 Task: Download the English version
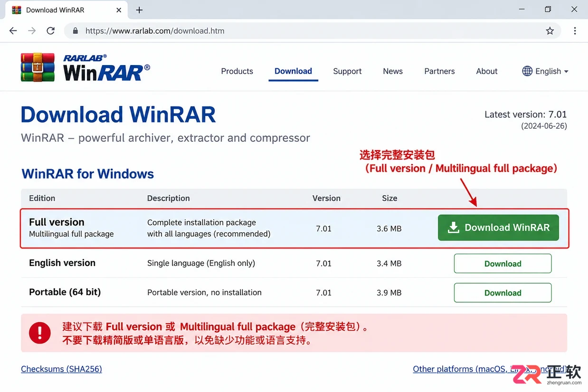click(503, 264)
